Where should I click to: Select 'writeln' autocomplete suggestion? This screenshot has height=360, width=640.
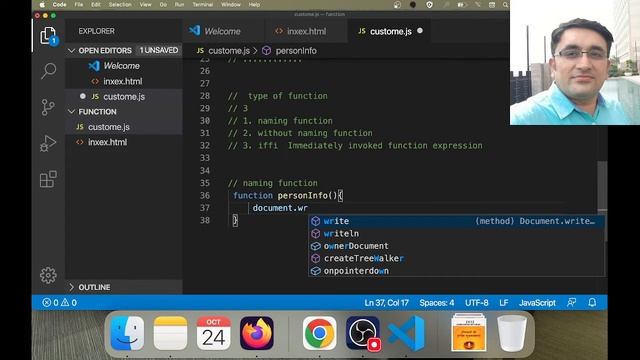[x=456, y=233]
